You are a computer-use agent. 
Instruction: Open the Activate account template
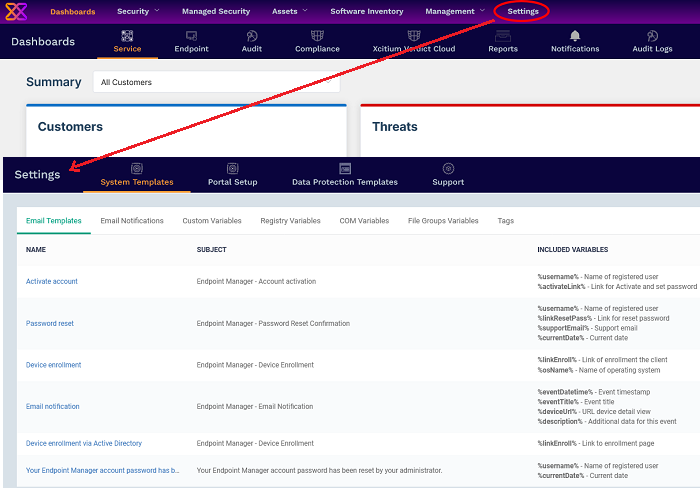(x=52, y=281)
